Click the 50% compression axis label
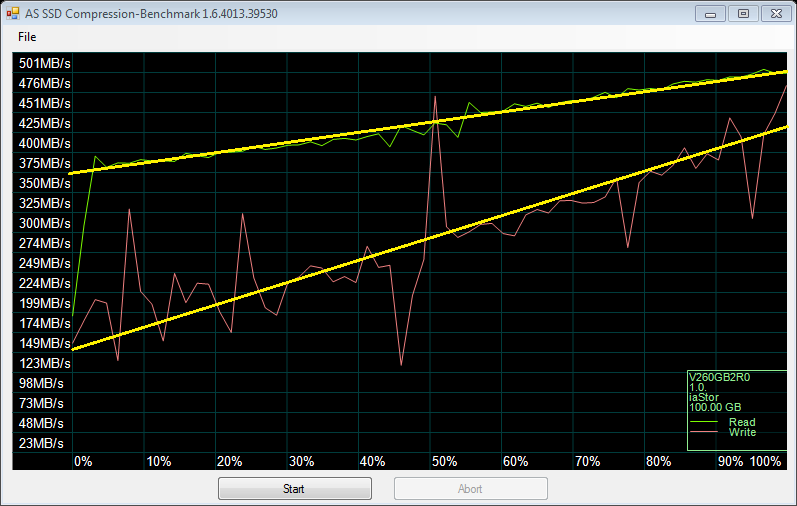 (444, 462)
